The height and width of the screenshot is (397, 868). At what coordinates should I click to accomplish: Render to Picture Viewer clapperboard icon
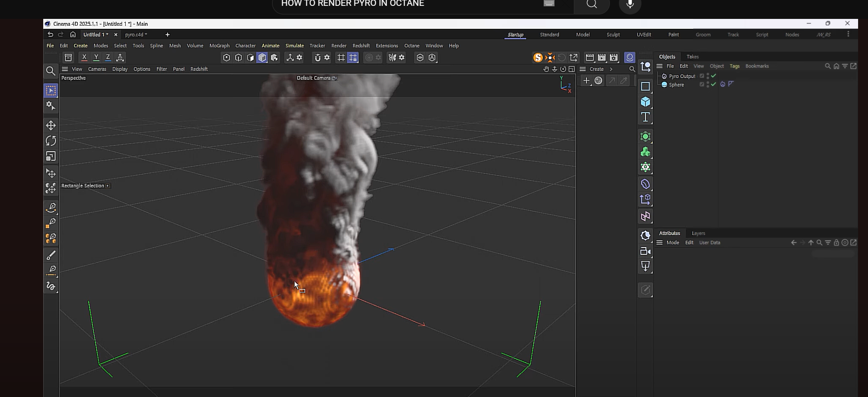pos(602,58)
